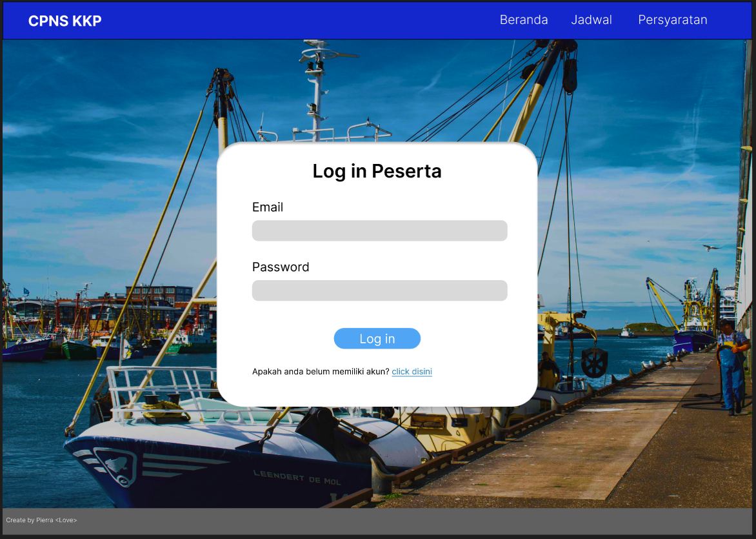Follow the "click disini" registration link
The image size is (756, 539).
pyautogui.click(x=412, y=372)
